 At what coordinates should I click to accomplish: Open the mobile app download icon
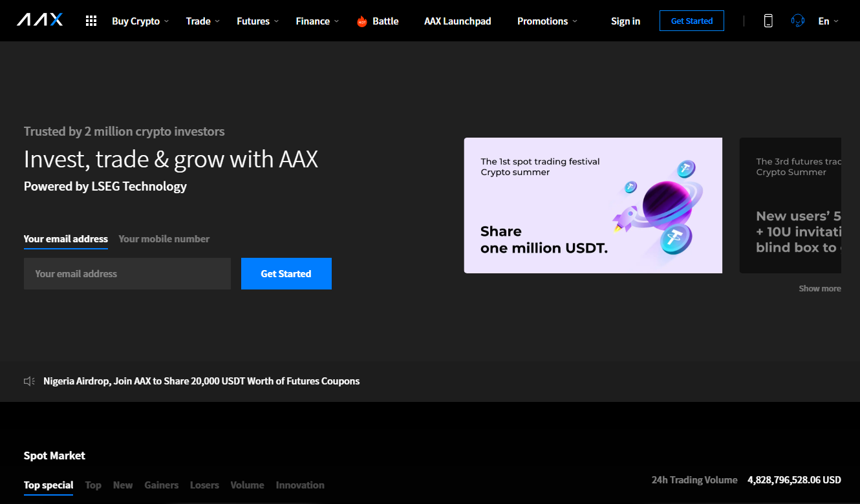768,21
